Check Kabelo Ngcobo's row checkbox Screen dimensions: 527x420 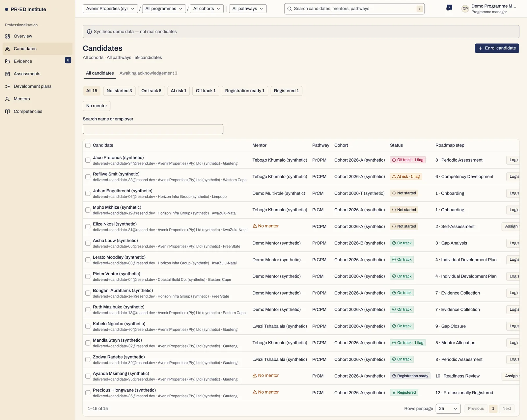[x=88, y=326]
